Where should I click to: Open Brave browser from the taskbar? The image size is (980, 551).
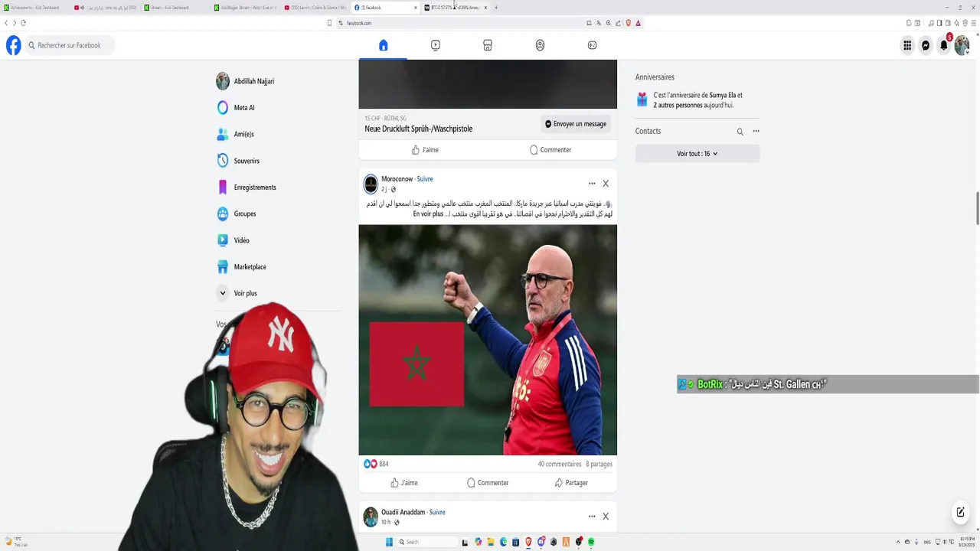tap(528, 542)
